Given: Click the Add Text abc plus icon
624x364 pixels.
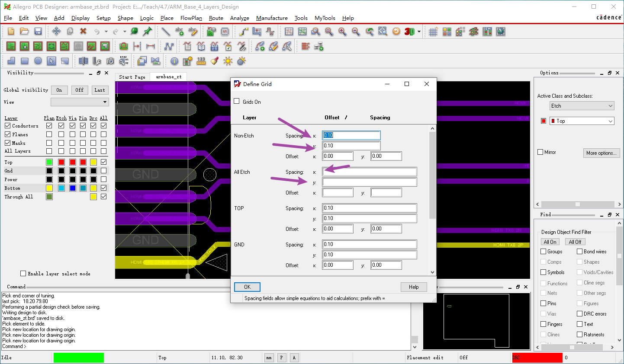Looking at the screenshot, I should 179,31.
